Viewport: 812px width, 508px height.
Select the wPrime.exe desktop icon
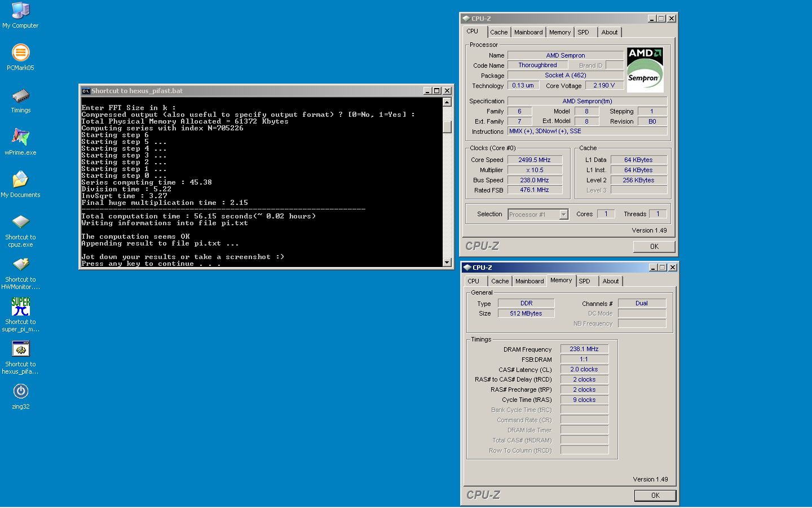click(20, 137)
